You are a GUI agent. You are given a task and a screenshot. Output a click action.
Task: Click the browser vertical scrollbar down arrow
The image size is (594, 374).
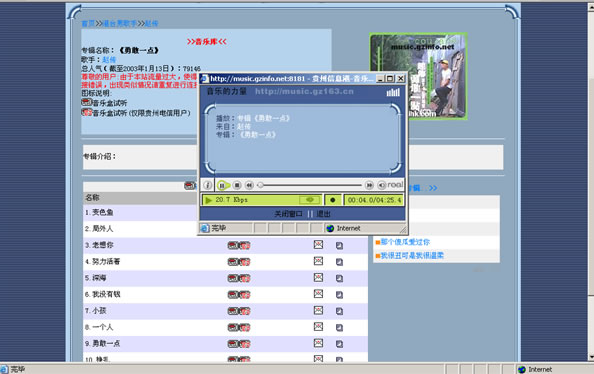tap(591, 357)
